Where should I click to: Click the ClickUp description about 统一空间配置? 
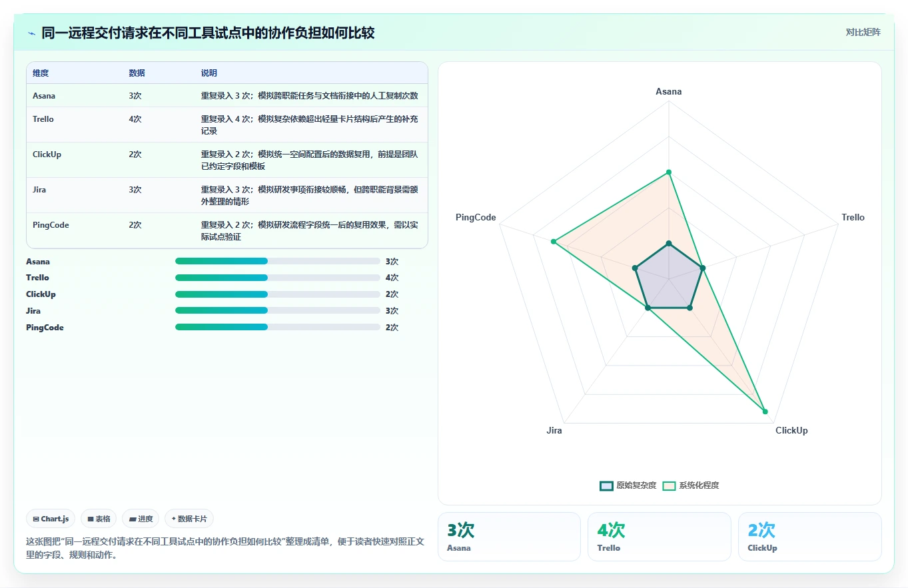pyautogui.click(x=310, y=160)
